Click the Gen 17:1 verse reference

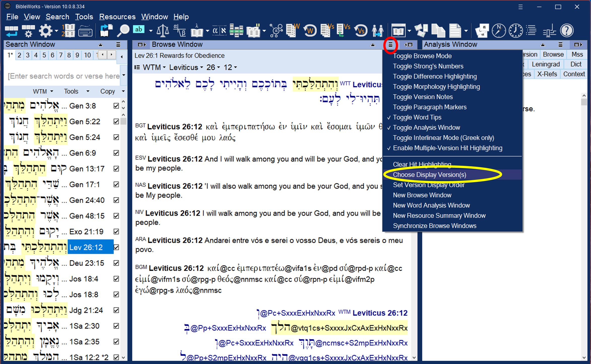point(84,184)
